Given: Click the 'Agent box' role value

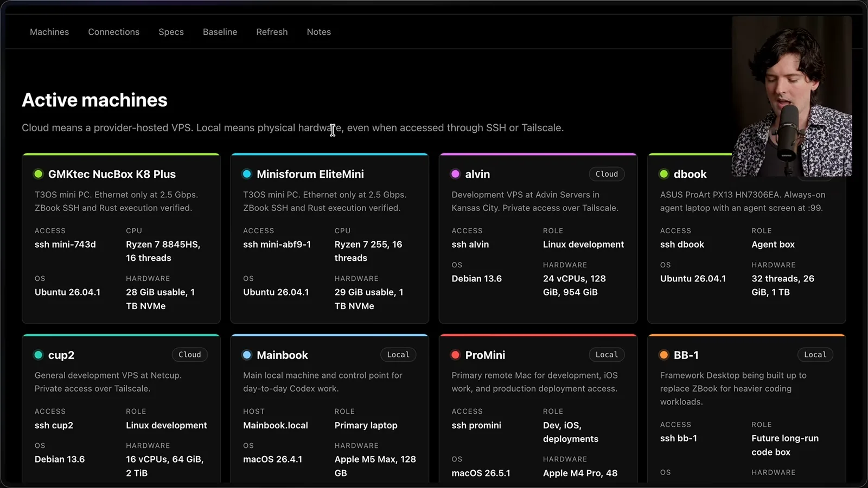Looking at the screenshot, I should pos(773,245).
